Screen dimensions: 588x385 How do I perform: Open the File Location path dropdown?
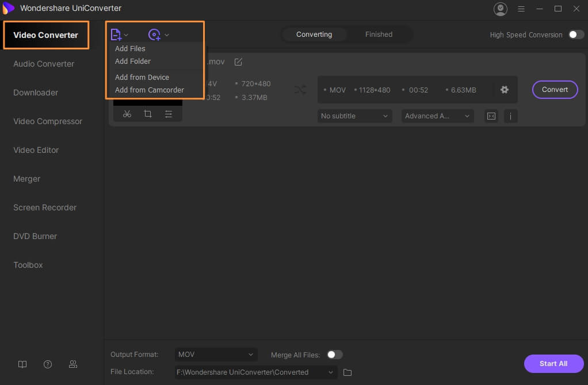(256, 372)
